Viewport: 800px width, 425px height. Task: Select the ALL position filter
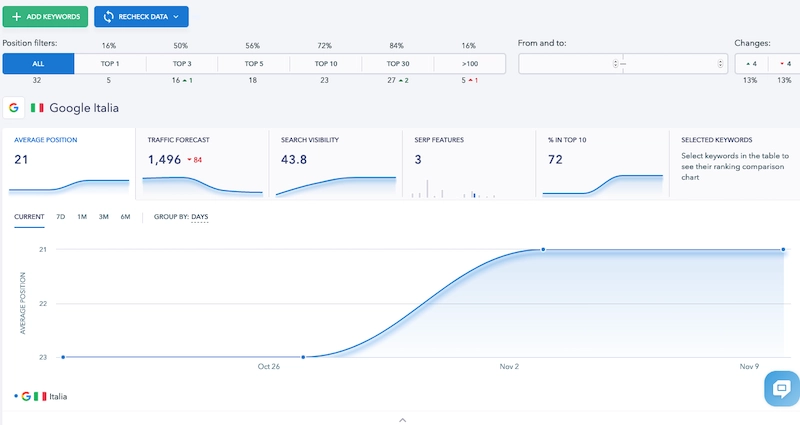[x=38, y=64]
